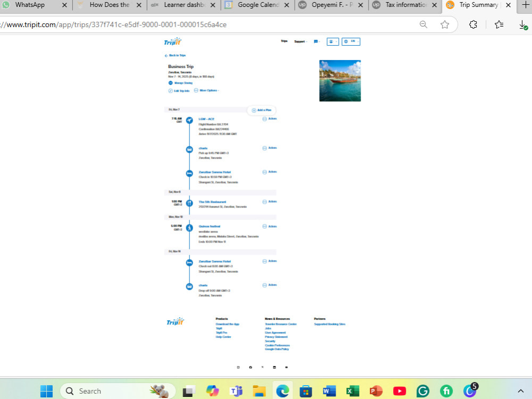Open the chat notifications dropdown
Image resolution: width=532 pixels, height=399 pixels.
317,41
